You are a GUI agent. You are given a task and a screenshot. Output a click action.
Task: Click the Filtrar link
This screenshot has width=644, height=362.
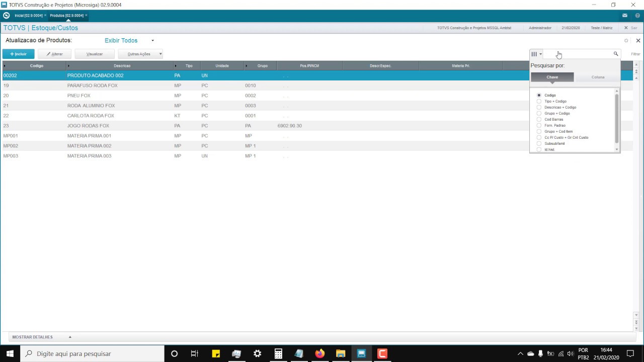pos(635,54)
